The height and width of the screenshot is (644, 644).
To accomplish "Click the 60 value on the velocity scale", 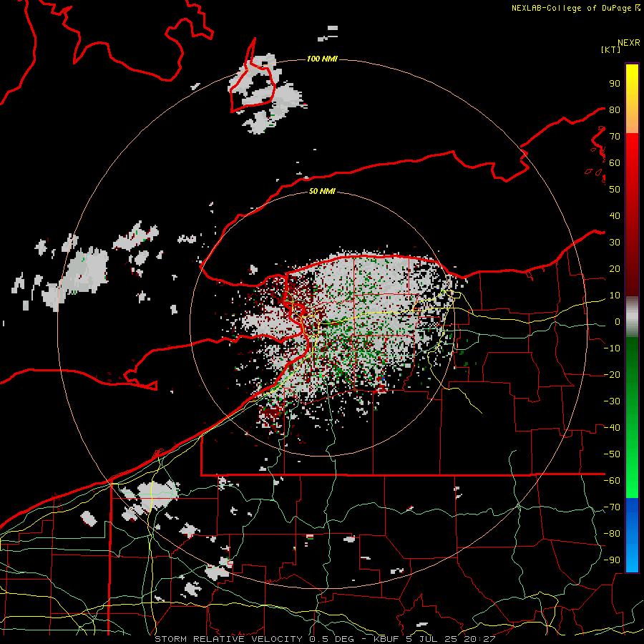I will pos(615,163).
